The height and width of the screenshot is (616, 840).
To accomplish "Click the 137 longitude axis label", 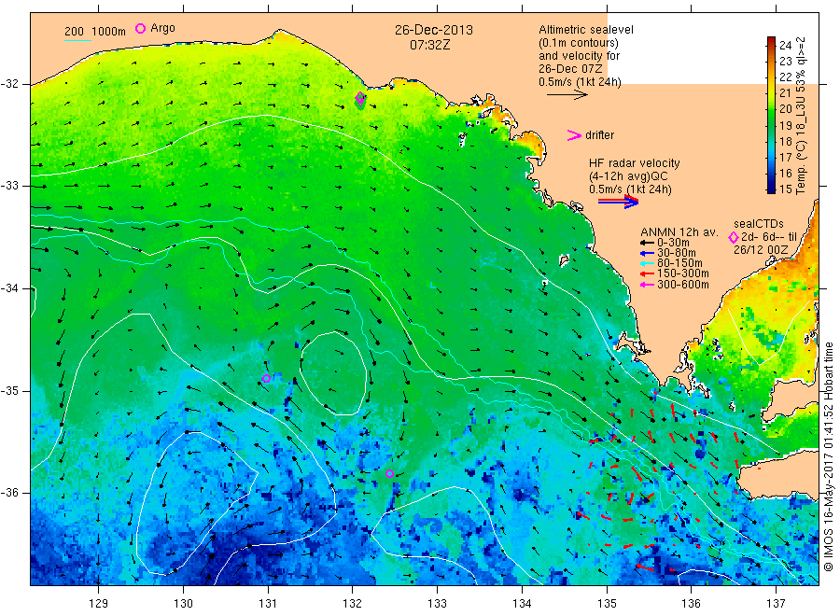I will pos(776,603).
